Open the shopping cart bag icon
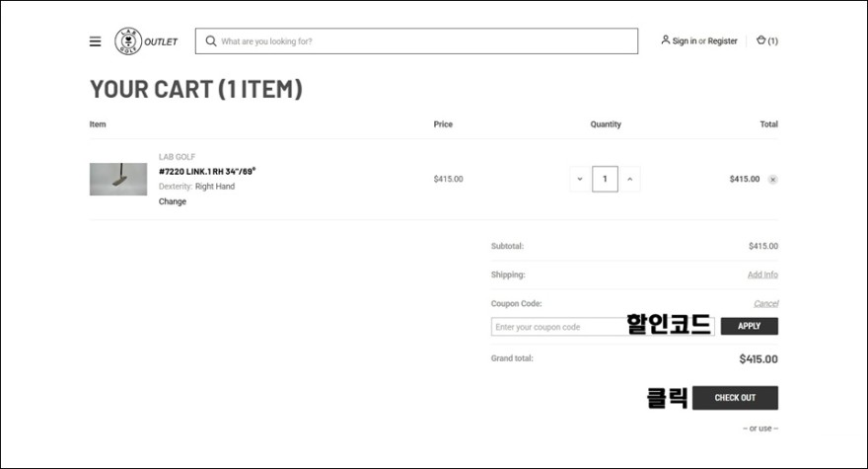Viewport: 868px width, 469px height. [x=761, y=39]
